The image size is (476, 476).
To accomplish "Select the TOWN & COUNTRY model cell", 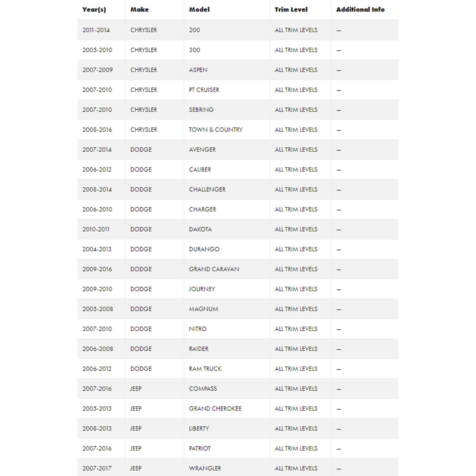I will coord(227,130).
